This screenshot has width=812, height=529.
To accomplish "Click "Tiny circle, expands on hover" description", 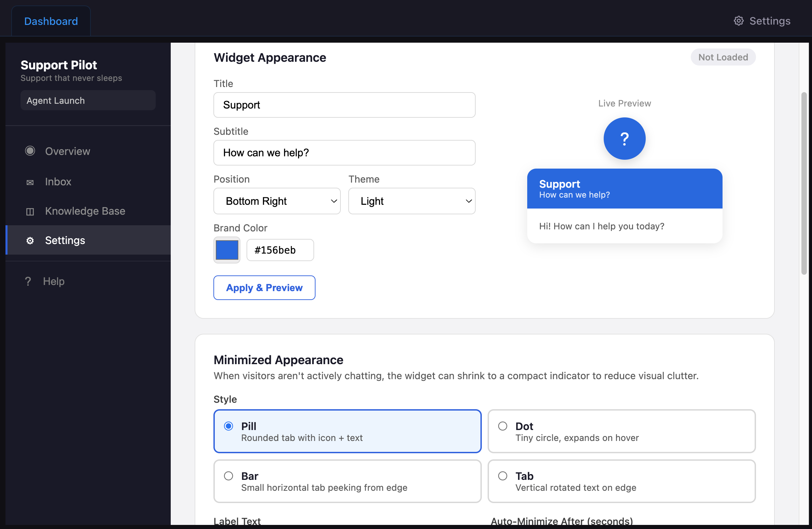I will coord(577,438).
